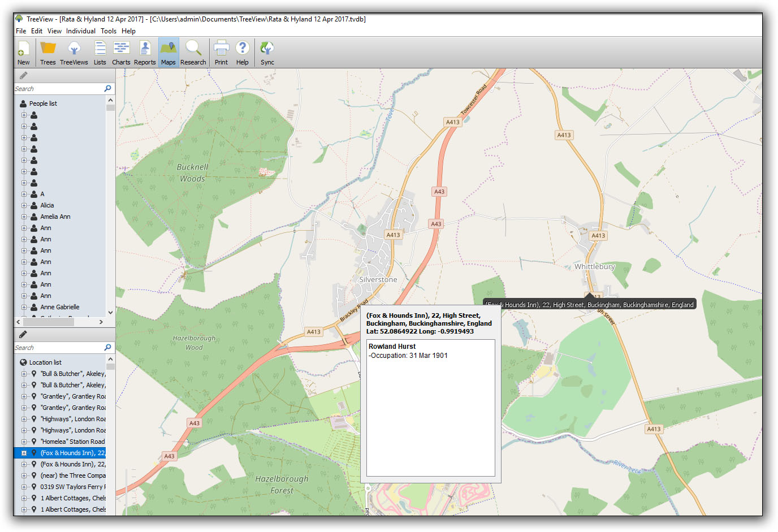
Task: Click People list horizontal scroll left arrow
Action: (19, 322)
